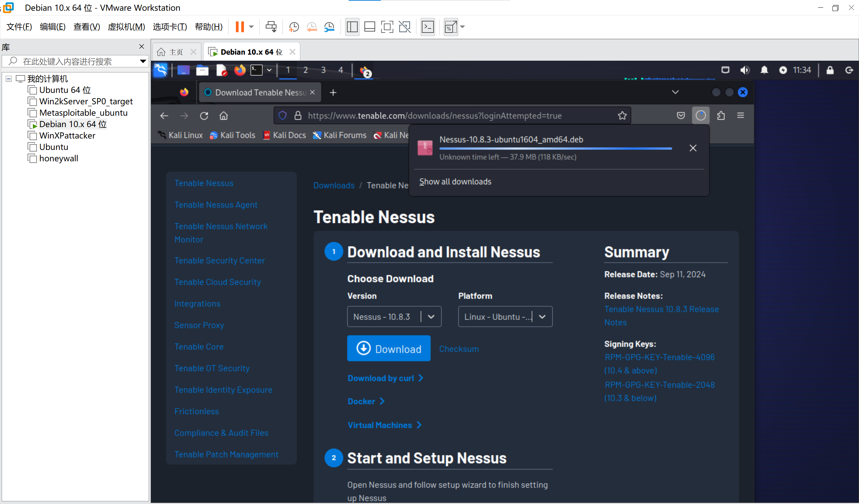The image size is (859, 504).
Task: Switch to Kali workspace 3
Action: 323,70
